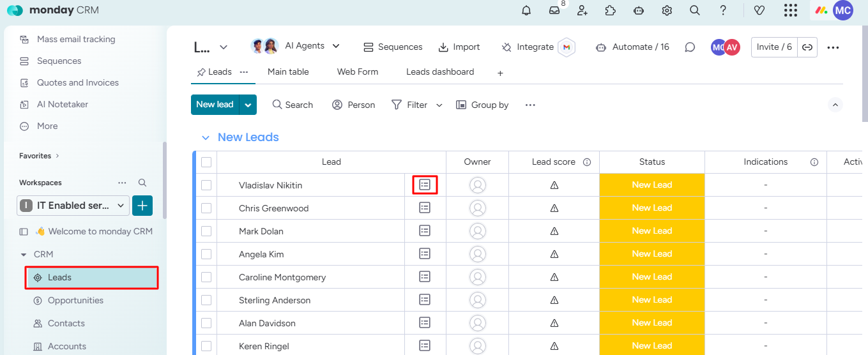This screenshot has height=355, width=868.
Task: Open Leads tab ellipsis menu
Action: pyautogui.click(x=243, y=72)
